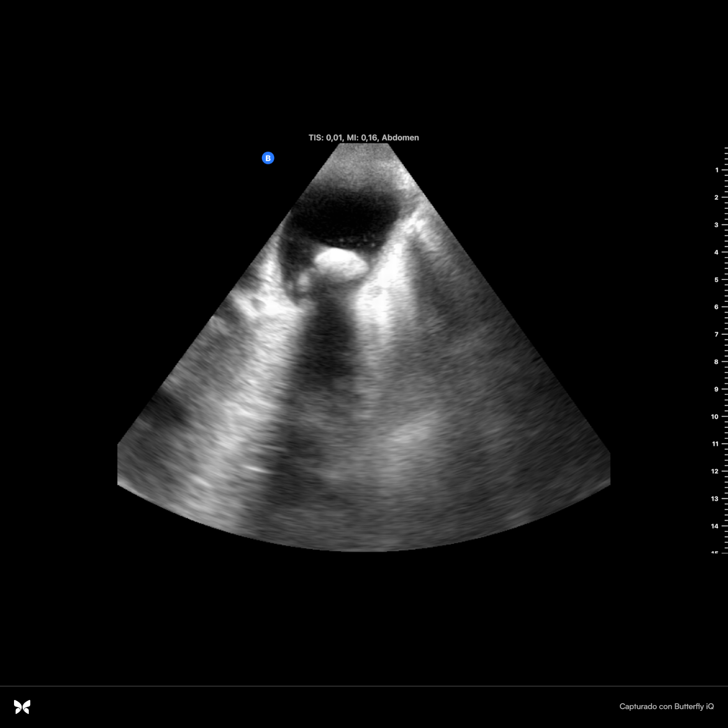The height and width of the screenshot is (728, 728).
Task: Click the 'Capturado con Butterfly iQ' caption
Action: pyautogui.click(x=666, y=707)
